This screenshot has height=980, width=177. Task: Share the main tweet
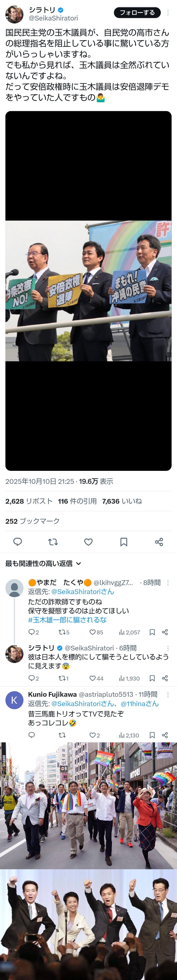159,541
